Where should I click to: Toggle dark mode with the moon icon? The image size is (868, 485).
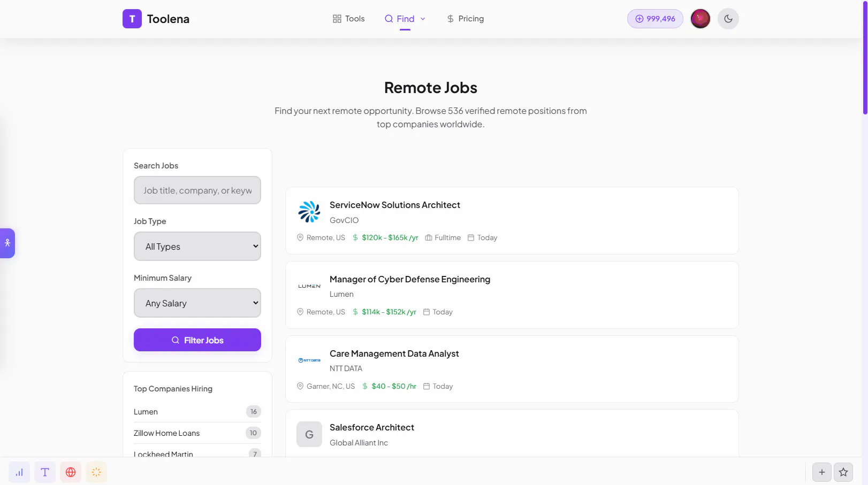pos(728,19)
